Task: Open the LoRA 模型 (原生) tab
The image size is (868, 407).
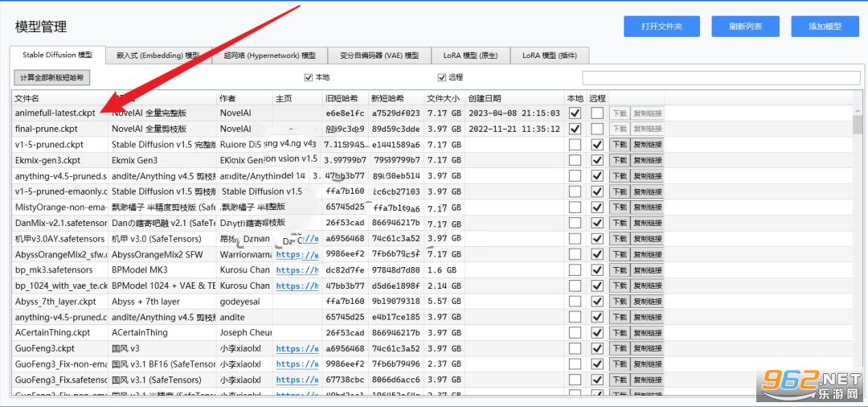Action: tap(470, 55)
